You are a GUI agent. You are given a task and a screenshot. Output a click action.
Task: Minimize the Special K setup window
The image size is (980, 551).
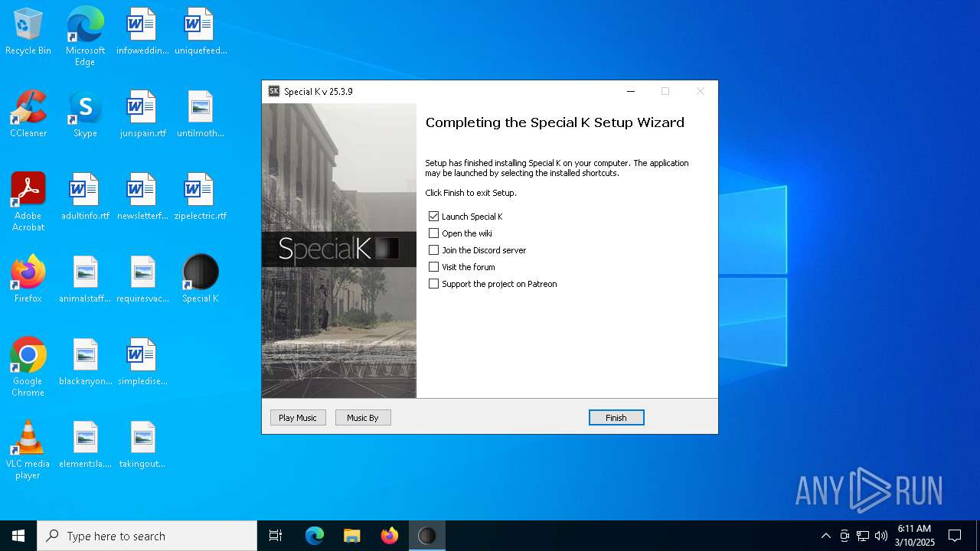click(x=631, y=91)
